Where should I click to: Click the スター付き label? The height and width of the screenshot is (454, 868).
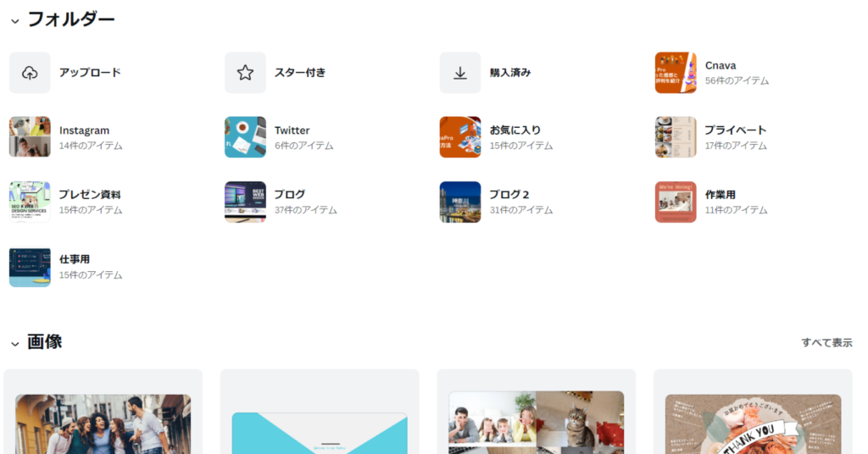click(300, 73)
